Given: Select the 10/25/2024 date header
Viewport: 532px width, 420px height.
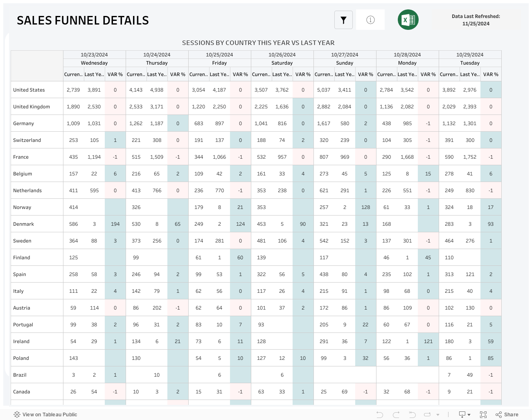Looking at the screenshot, I should 219,54.
